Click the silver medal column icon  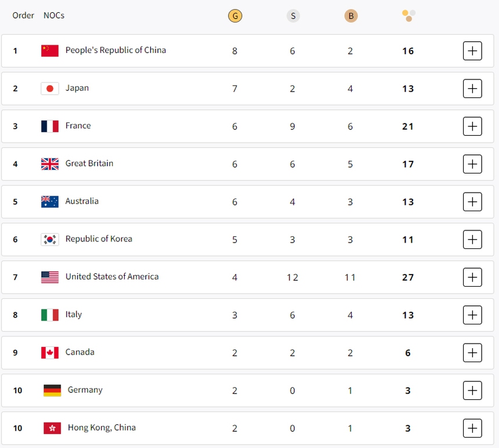[x=293, y=16]
